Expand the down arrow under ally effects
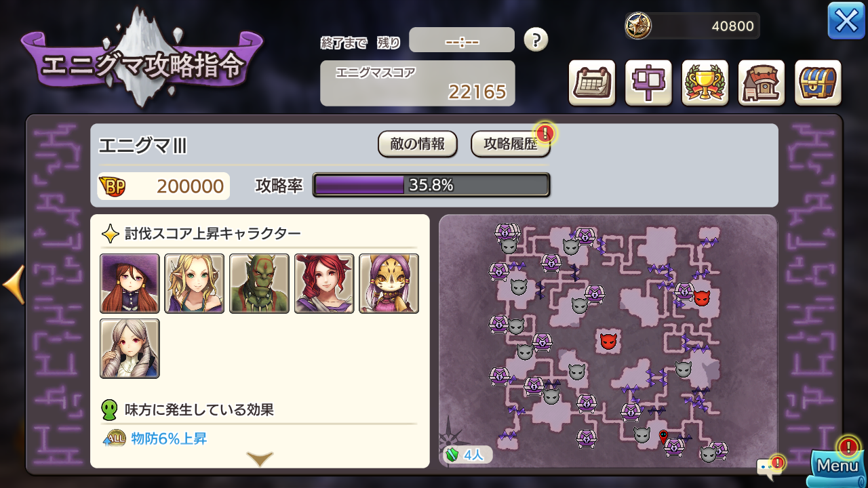Screen dimensions: 868x488 tap(260, 460)
